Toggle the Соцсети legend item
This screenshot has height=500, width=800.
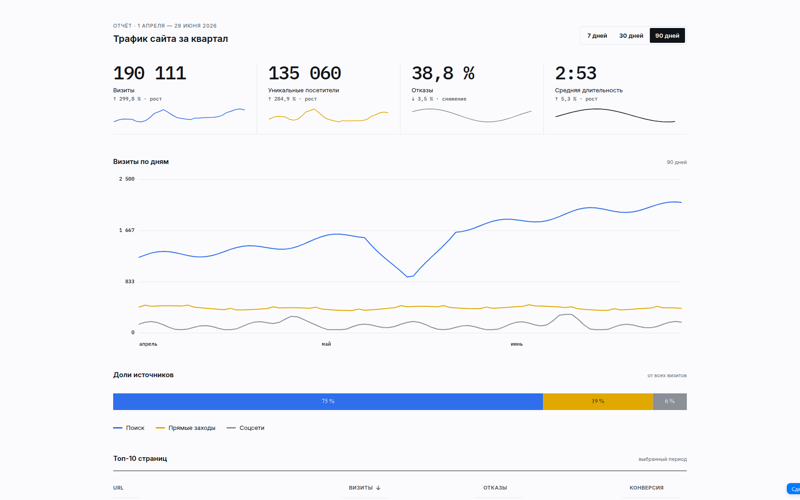point(245,428)
